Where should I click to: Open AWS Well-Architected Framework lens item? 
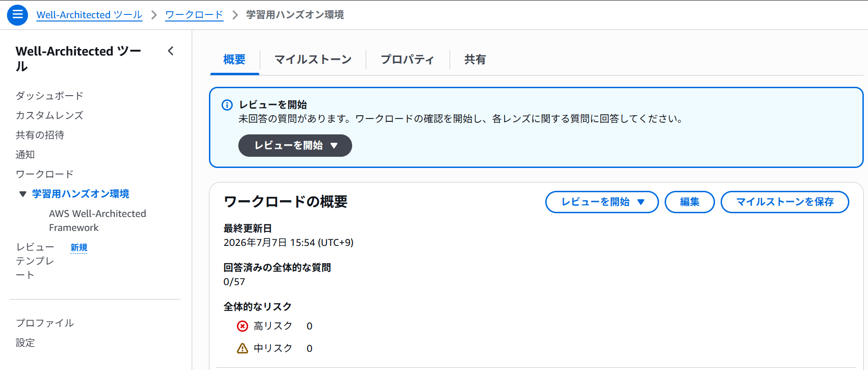tap(97, 221)
